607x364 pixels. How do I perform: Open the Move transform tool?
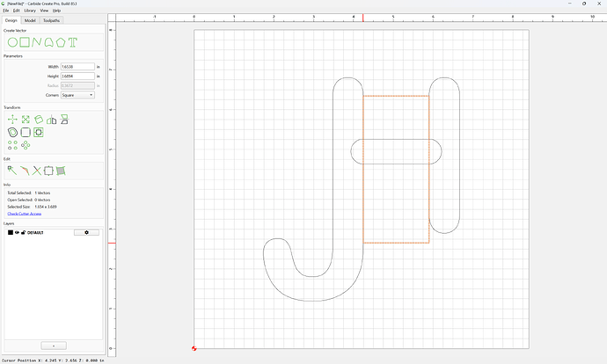[x=12, y=120]
